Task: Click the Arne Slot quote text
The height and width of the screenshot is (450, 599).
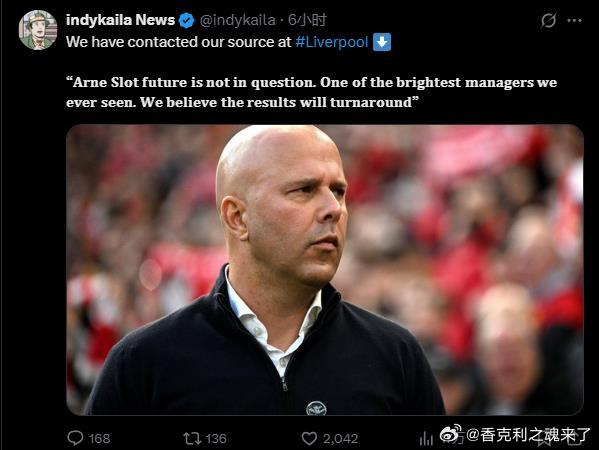Action: click(311, 92)
